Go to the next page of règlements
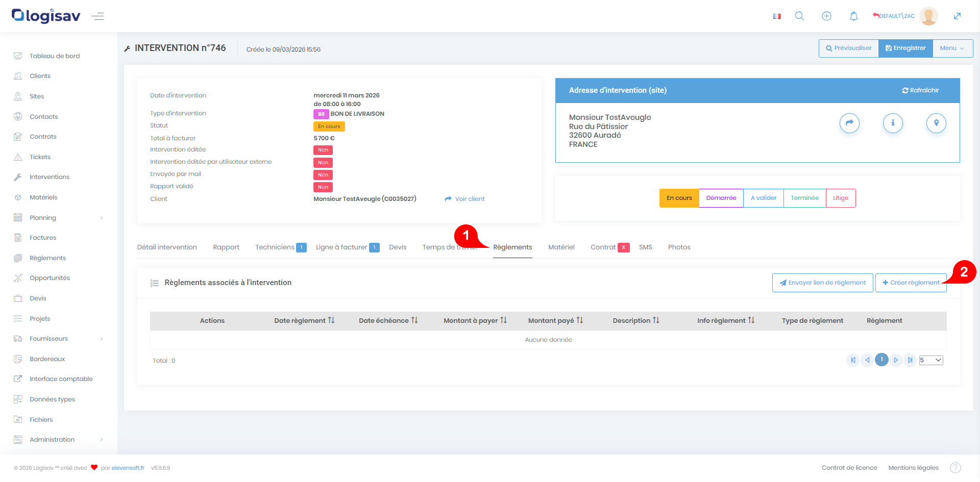980x482 pixels. (x=896, y=360)
